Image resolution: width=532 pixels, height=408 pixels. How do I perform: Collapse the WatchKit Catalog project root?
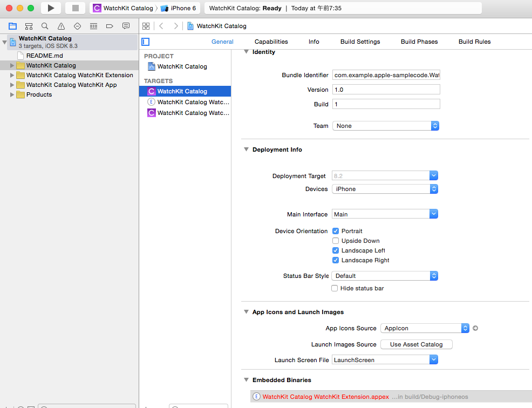click(x=4, y=43)
